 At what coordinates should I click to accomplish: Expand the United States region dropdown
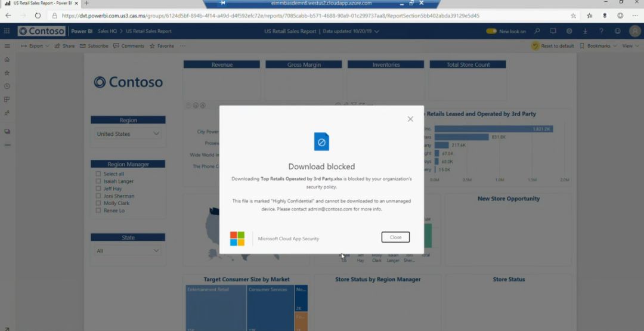tap(128, 134)
